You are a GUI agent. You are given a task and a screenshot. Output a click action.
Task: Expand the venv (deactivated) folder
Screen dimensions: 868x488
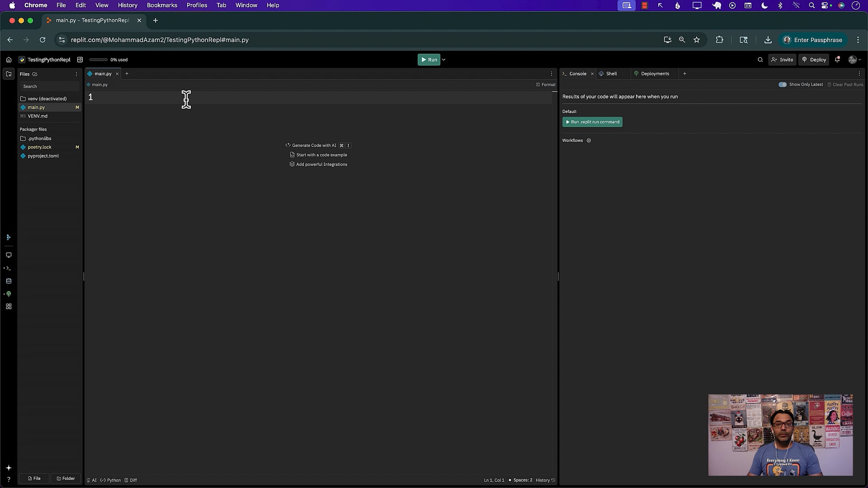click(50, 99)
